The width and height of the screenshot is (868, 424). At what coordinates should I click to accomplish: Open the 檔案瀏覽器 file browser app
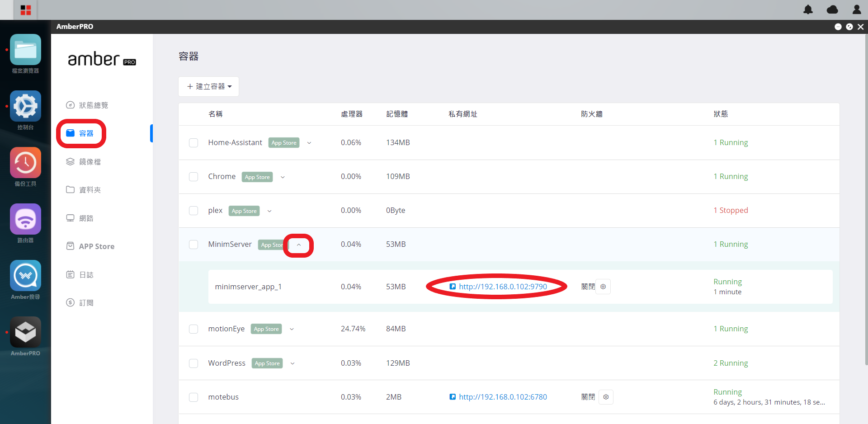[x=25, y=50]
